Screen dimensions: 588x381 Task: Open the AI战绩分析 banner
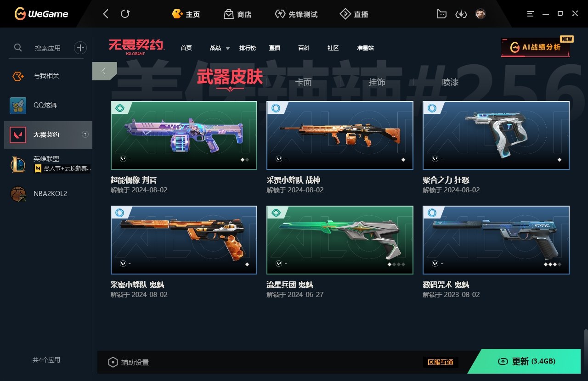click(536, 47)
